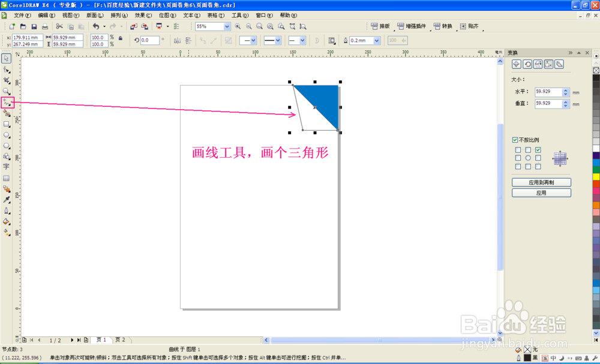
Task: Uncheck the 不按比例 checkbox
Action: click(x=514, y=140)
